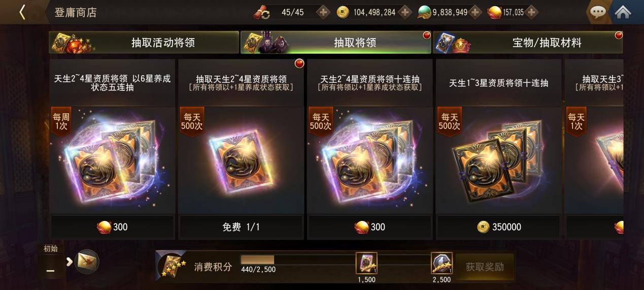Add red ingots with plus beside 157,035
The height and width of the screenshot is (290, 644).
pos(531,12)
